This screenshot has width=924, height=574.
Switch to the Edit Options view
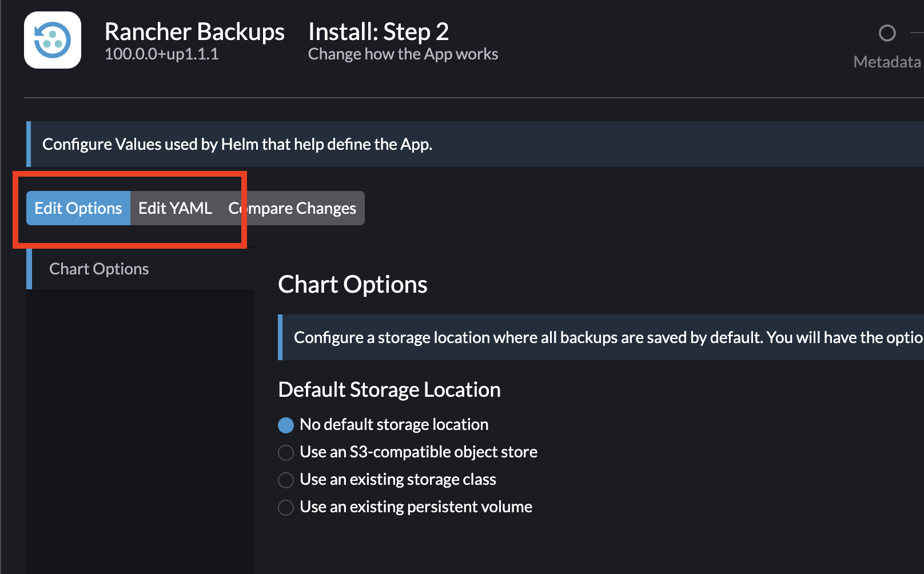tap(78, 208)
